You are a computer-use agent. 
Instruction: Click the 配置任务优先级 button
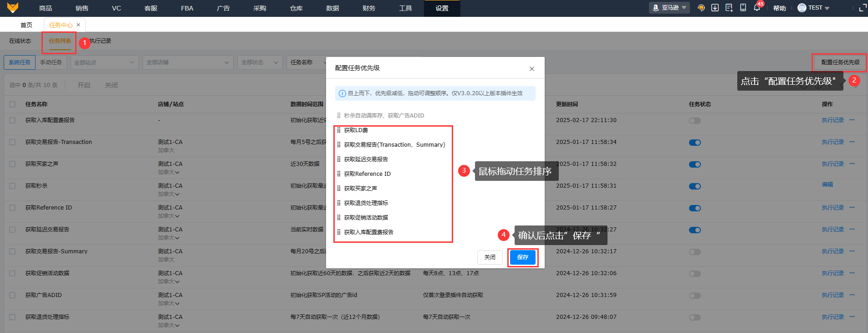coord(840,62)
